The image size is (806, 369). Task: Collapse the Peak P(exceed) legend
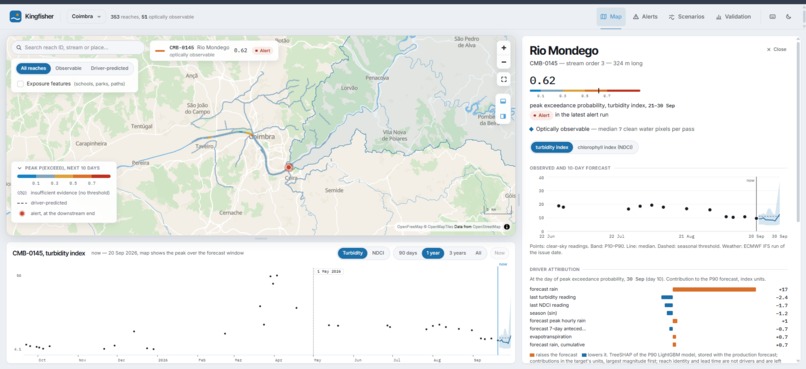(x=58, y=168)
